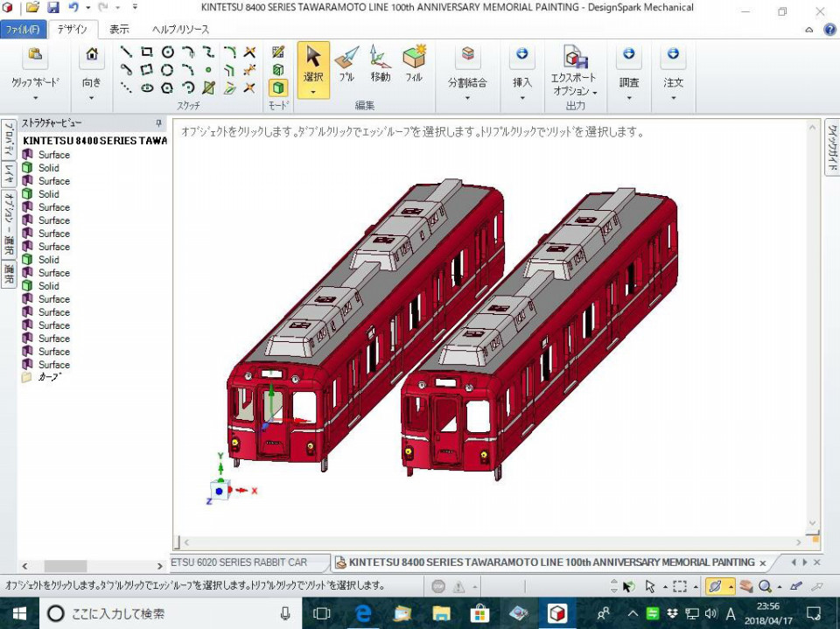The width and height of the screenshot is (840, 629).
Task: Select the Three-Point Rectangle tool
Action: (147, 70)
